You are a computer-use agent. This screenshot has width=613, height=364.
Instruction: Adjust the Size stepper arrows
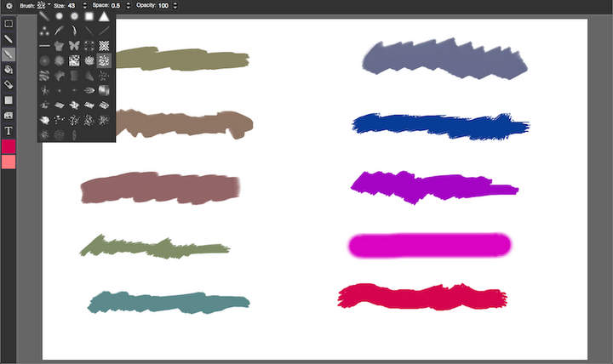[x=85, y=6]
